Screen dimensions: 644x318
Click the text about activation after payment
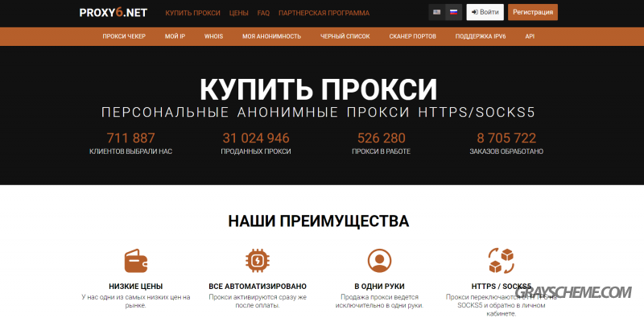(x=258, y=301)
